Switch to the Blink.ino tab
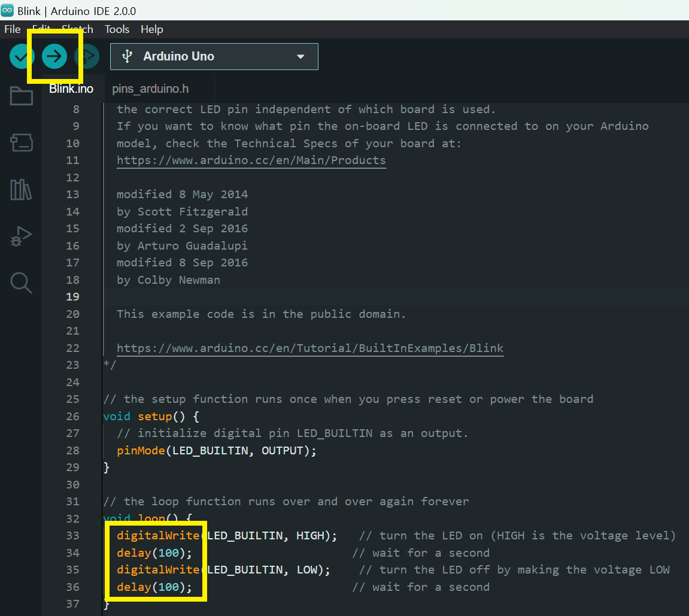The height and width of the screenshot is (616, 689). 71,89
